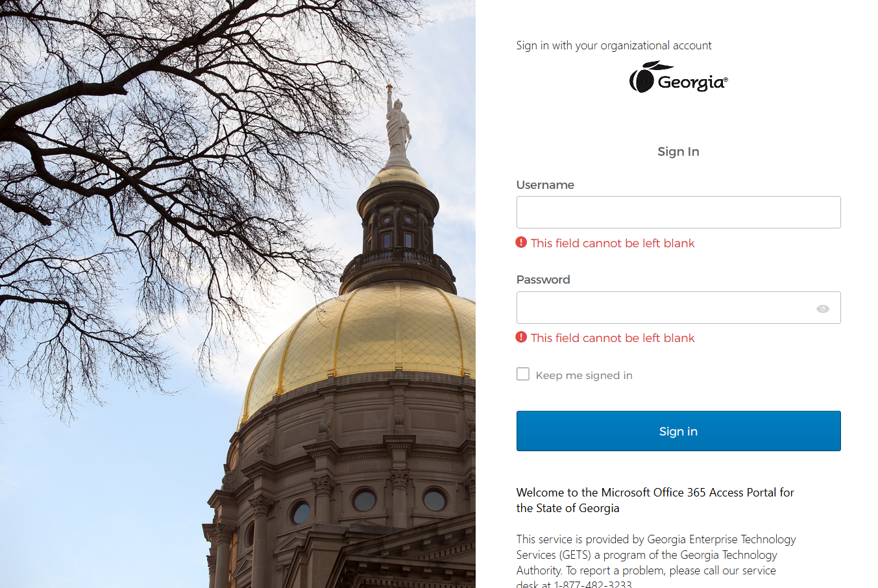Focus the Username input field
The width and height of the screenshot is (878, 588).
point(678,212)
